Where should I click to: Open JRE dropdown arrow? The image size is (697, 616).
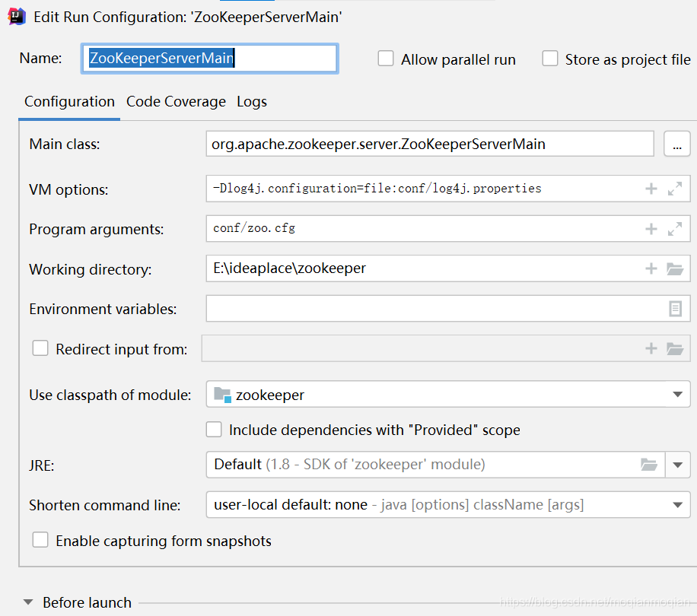point(677,465)
